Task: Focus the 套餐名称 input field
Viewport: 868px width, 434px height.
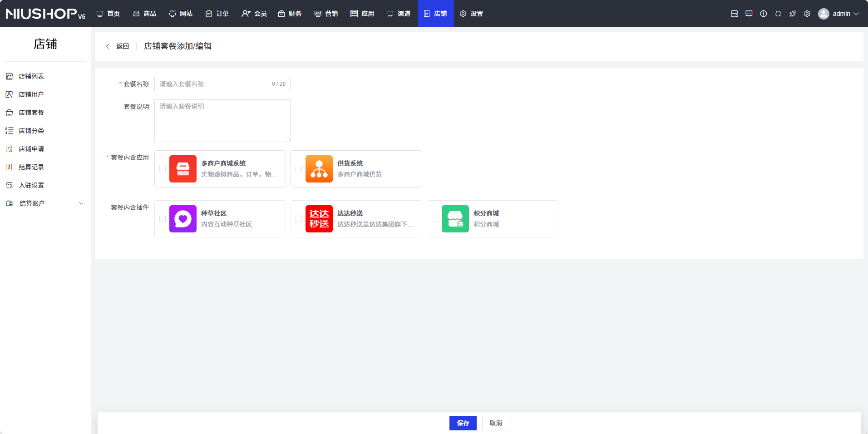Action: pos(213,84)
